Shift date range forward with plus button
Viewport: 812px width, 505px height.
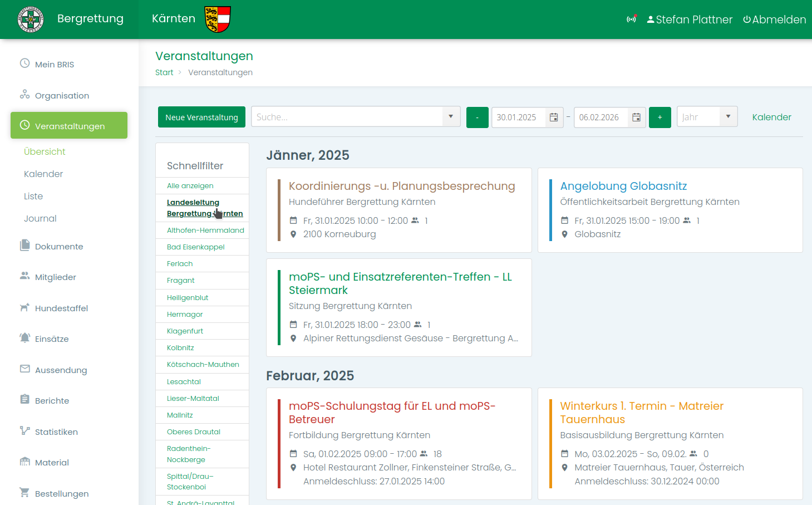point(660,117)
